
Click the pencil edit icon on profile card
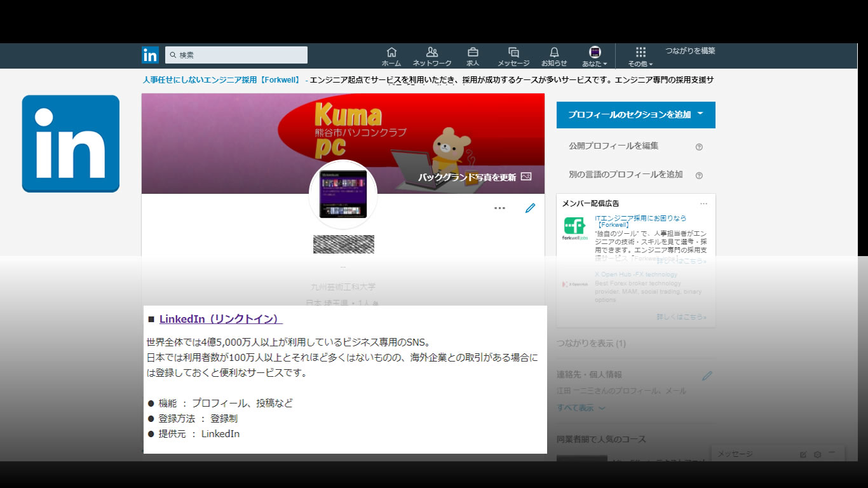click(x=530, y=208)
